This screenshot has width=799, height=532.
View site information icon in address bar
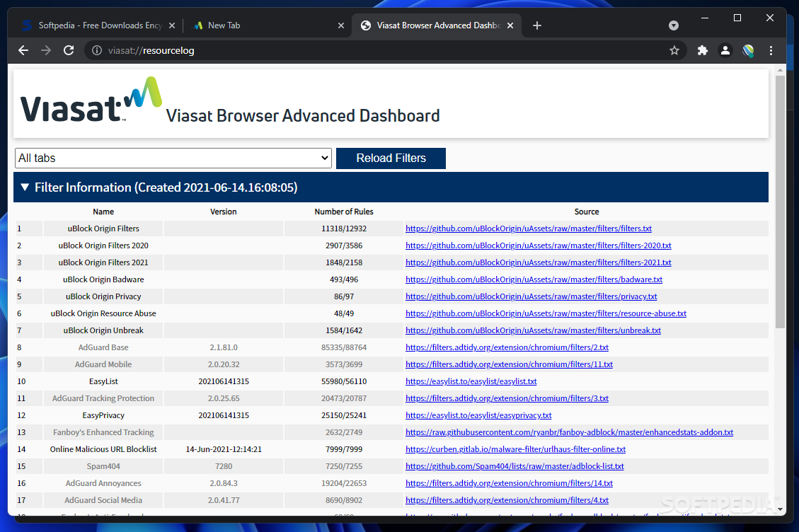click(x=97, y=50)
